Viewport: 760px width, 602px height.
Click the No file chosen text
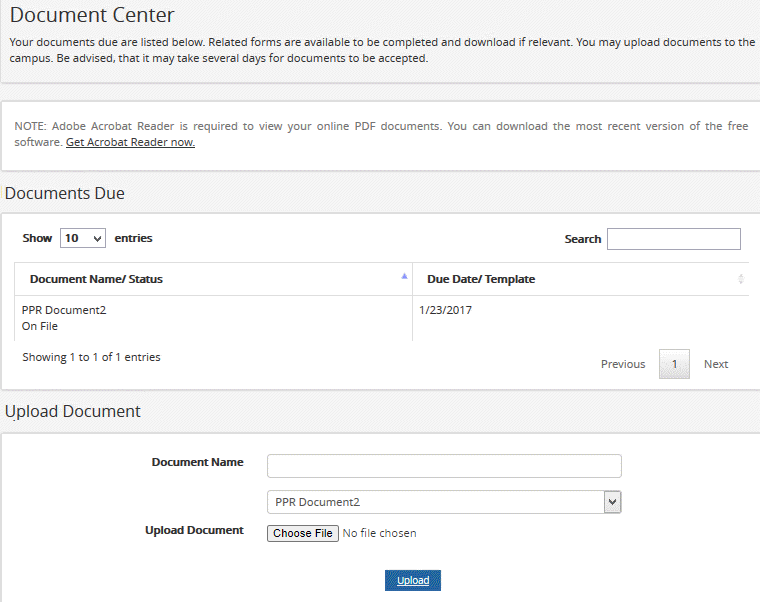tap(379, 534)
